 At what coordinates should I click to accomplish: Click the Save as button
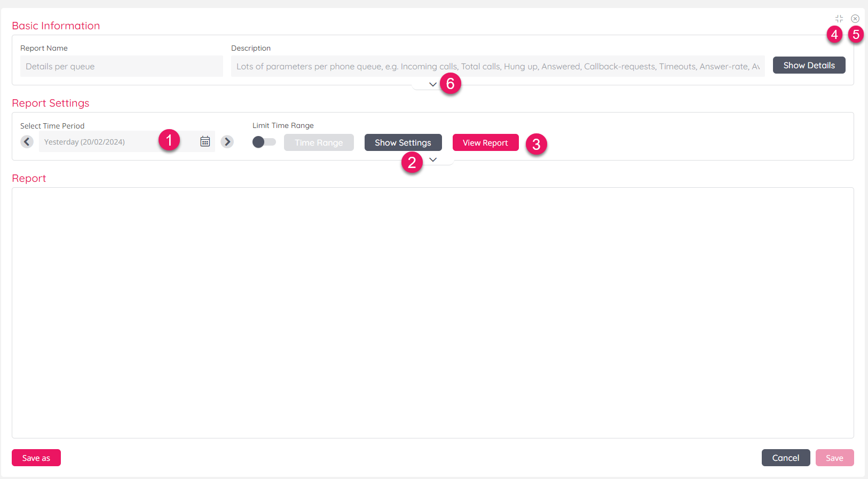coord(36,458)
